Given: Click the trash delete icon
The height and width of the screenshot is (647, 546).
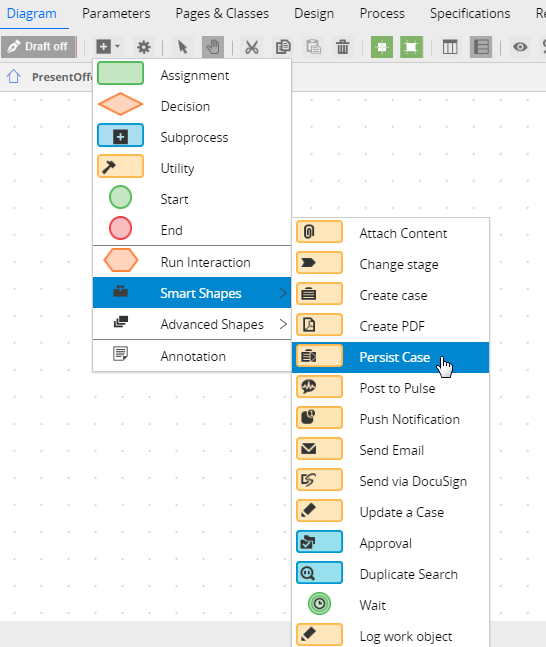Looking at the screenshot, I should click(342, 47).
